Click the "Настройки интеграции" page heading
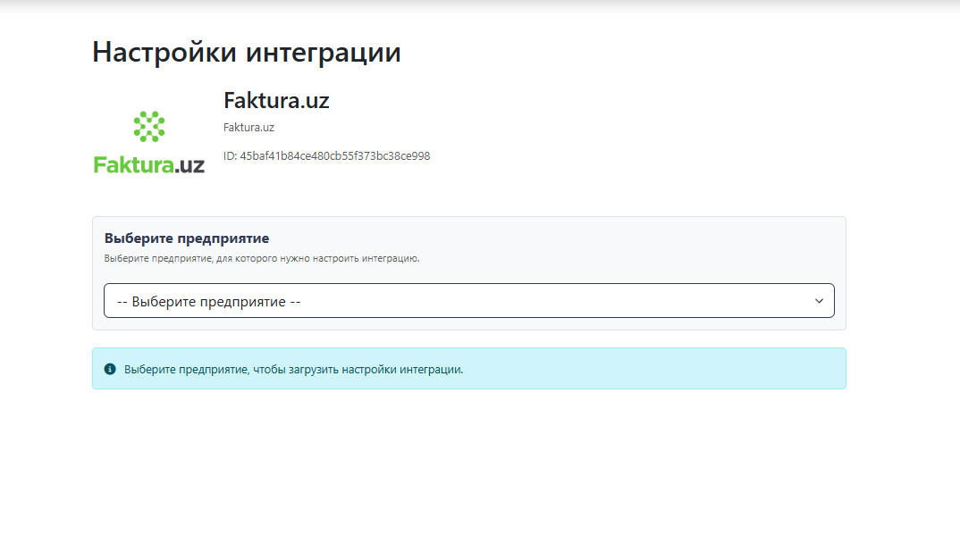The height and width of the screenshot is (560, 960). 246,52
